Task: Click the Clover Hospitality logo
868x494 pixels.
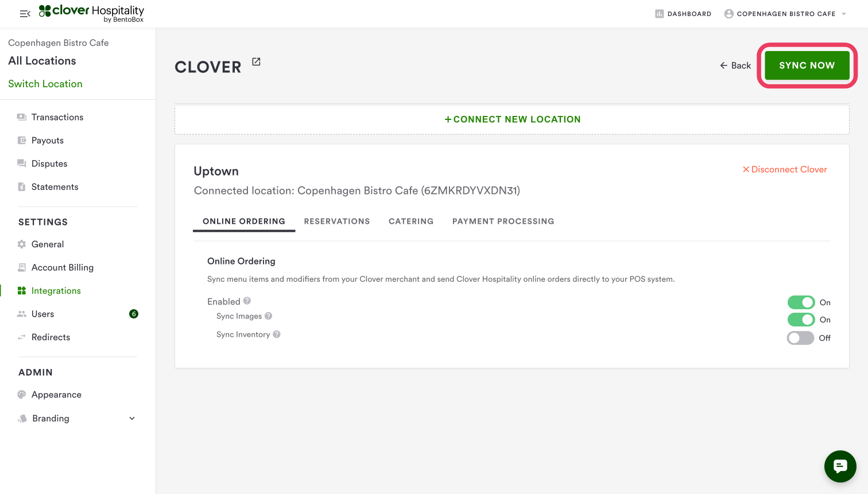Action: click(92, 13)
